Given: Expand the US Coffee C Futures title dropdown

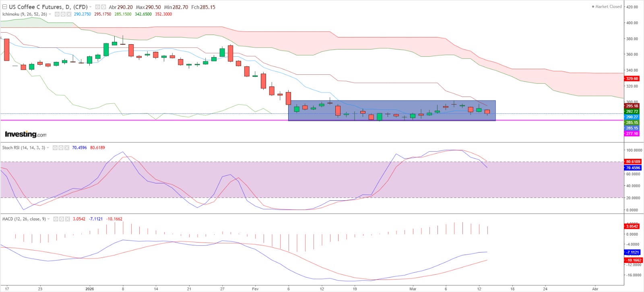Looking at the screenshot, I should click(91, 7).
